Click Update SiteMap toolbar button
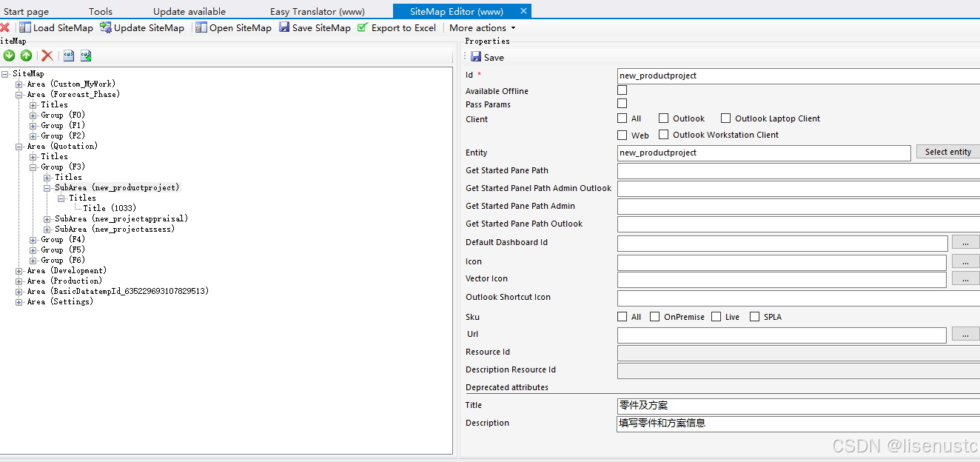This screenshot has height=462, width=980. click(x=142, y=27)
